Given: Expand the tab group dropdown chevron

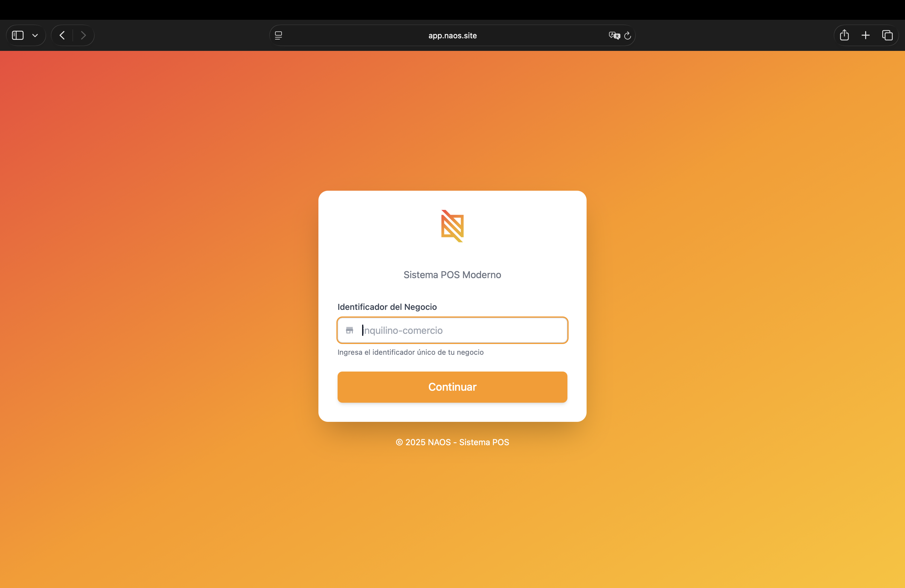Looking at the screenshot, I should click(35, 36).
